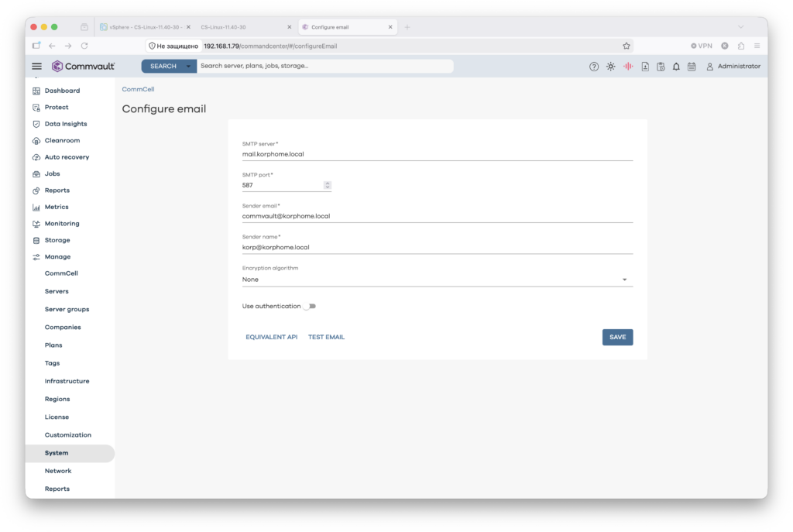Click the browser address bar URL
Image resolution: width=793 pixels, height=532 pixels.
point(270,46)
